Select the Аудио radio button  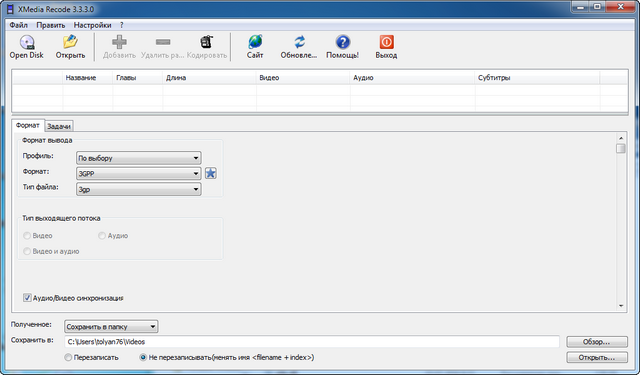pyautogui.click(x=102, y=235)
